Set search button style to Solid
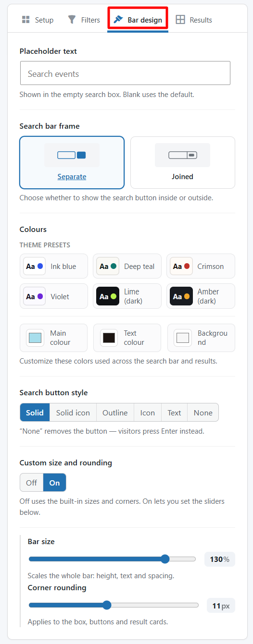The image size is (253, 644). [35, 413]
